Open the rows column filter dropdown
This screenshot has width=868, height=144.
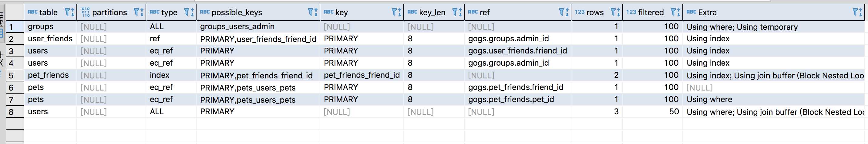click(614, 12)
